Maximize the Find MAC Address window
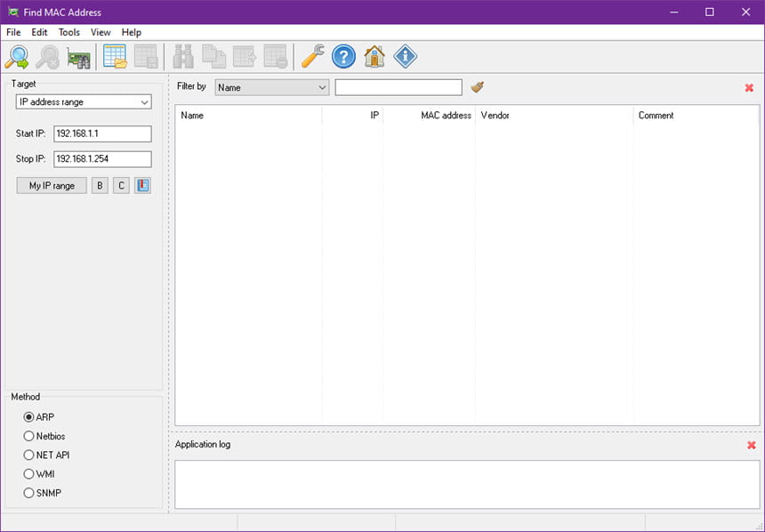The width and height of the screenshot is (765, 532). 709,12
